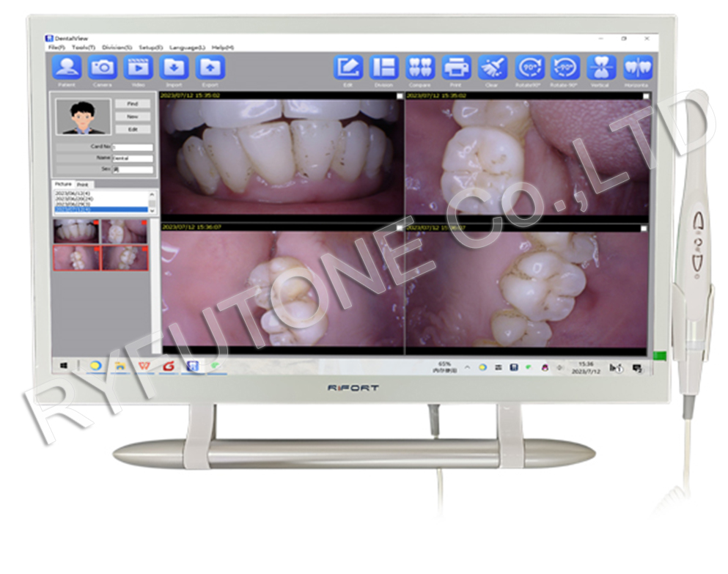
Task: Open the Windows Start button
Action: [64, 366]
